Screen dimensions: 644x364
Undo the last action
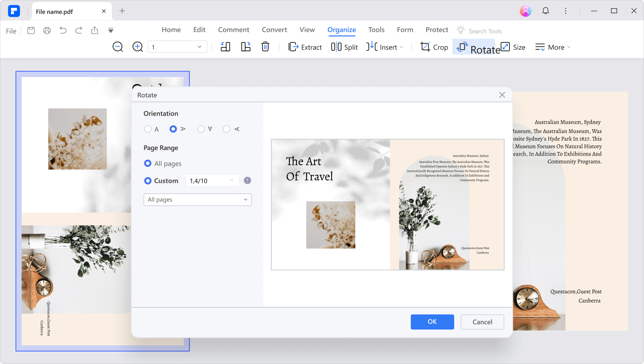pos(63,30)
